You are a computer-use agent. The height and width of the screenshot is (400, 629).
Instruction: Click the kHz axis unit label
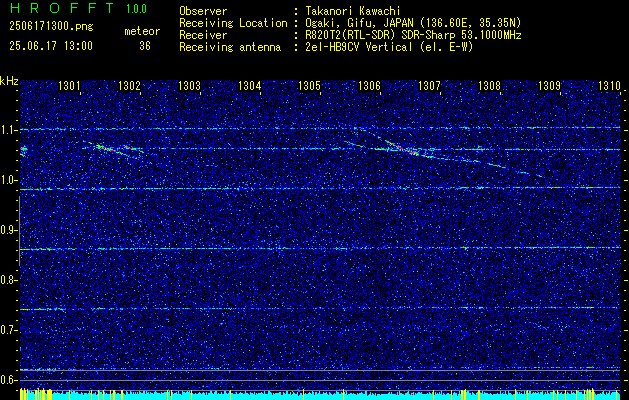[9, 81]
